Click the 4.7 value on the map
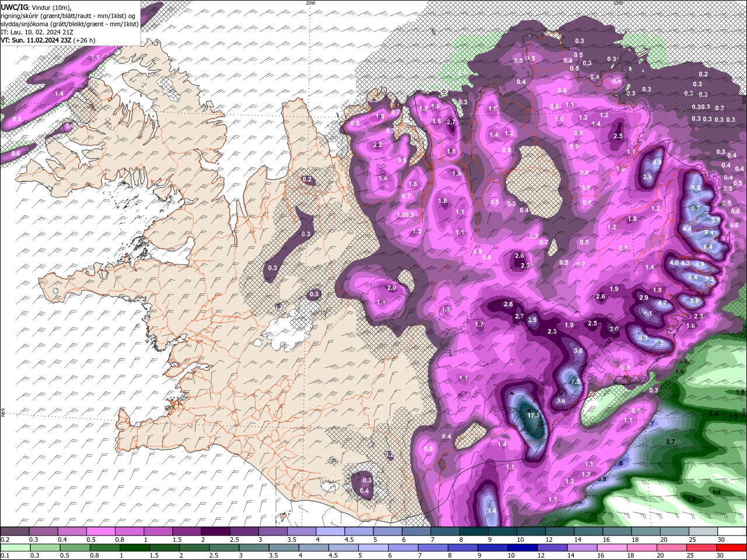 click(x=662, y=303)
